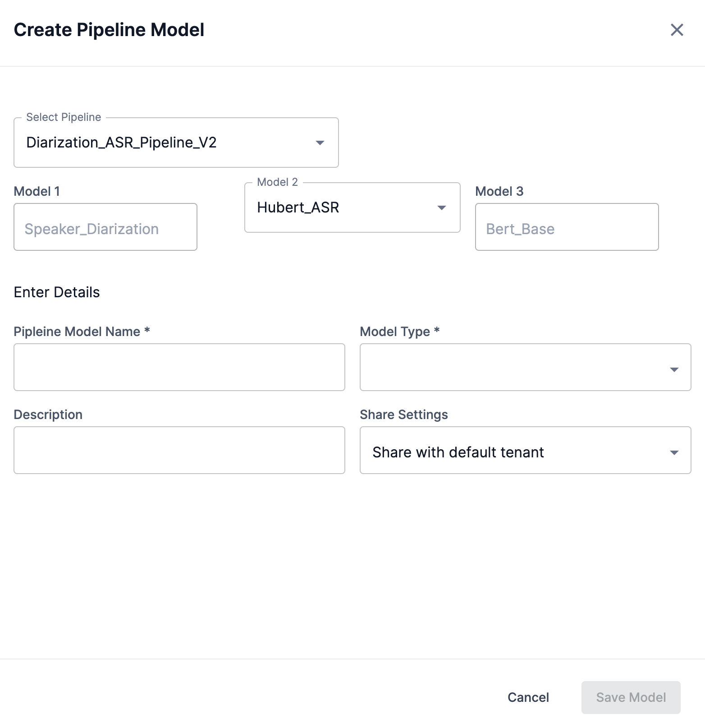
Task: Open the Select Pipeline dropdown arrow
Action: 320,142
